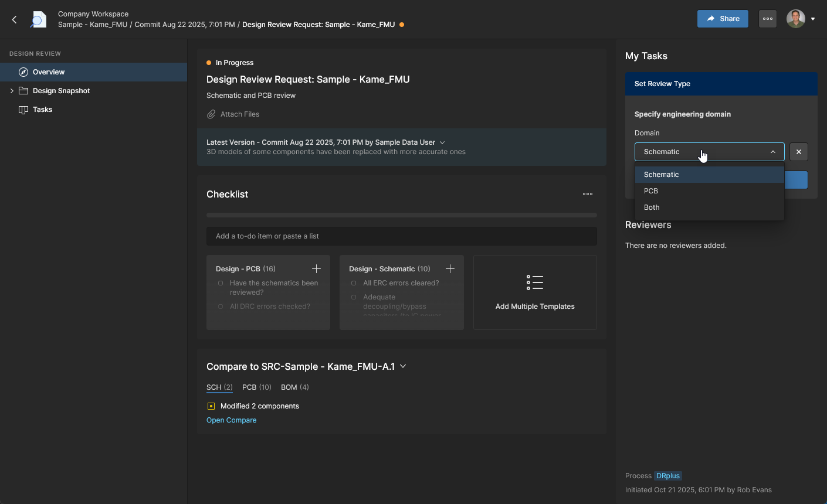Expand the Design Snapshot tree node
Image resolution: width=827 pixels, height=504 pixels.
pyautogui.click(x=12, y=91)
